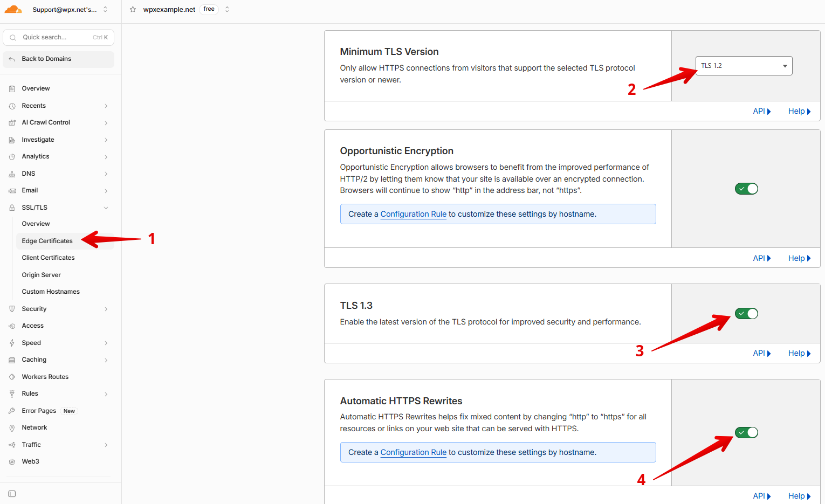Click the Security shield icon

click(x=12, y=309)
